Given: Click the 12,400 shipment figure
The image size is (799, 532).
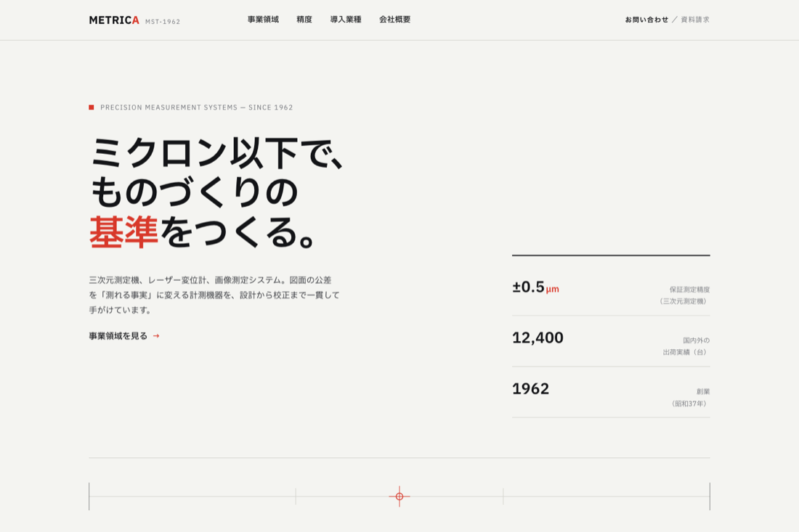Looking at the screenshot, I should point(538,337).
